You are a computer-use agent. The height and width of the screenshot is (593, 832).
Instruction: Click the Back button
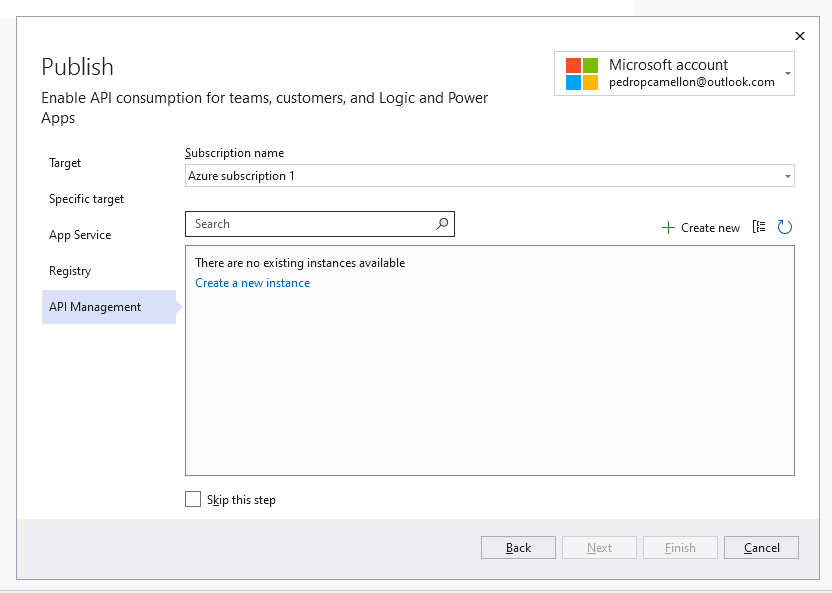pos(518,547)
